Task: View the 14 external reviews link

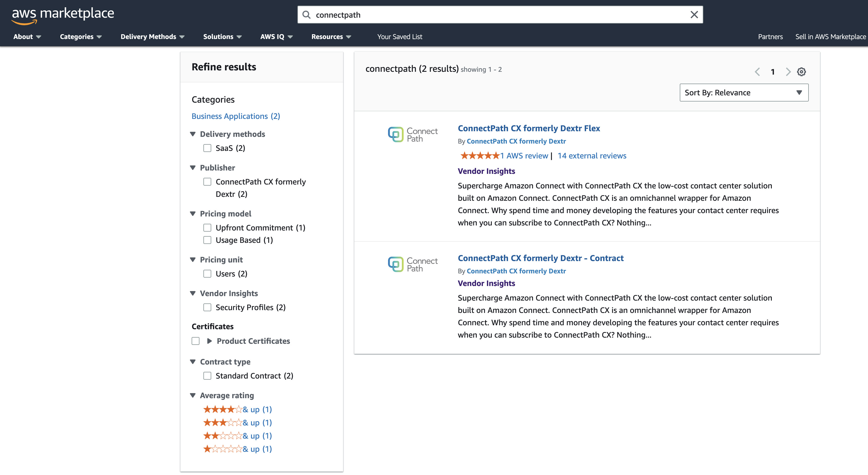Action: point(592,156)
